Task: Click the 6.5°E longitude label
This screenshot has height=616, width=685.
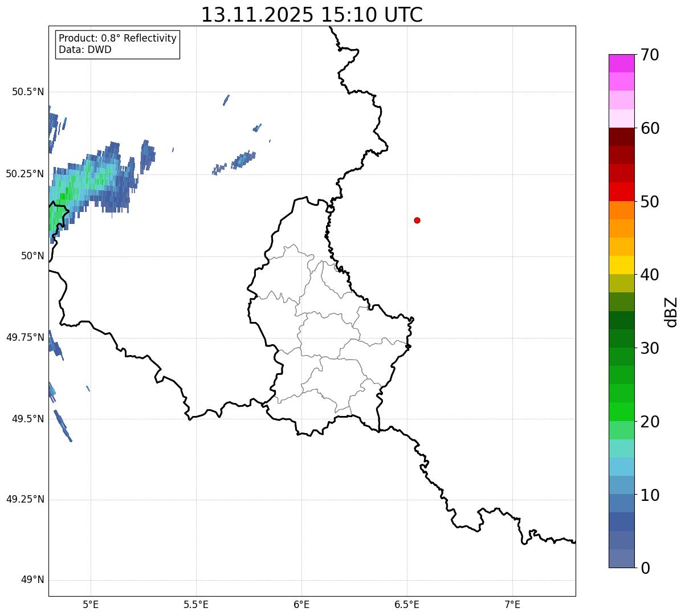Action: pos(407,605)
